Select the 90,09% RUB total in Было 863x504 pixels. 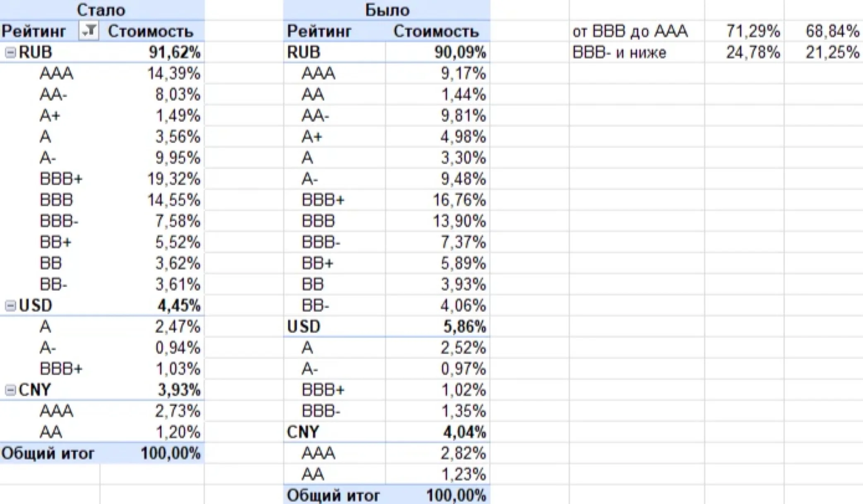(x=438, y=53)
